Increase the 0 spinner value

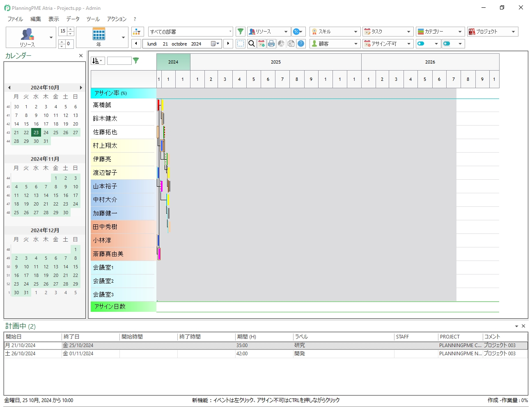click(x=62, y=41)
